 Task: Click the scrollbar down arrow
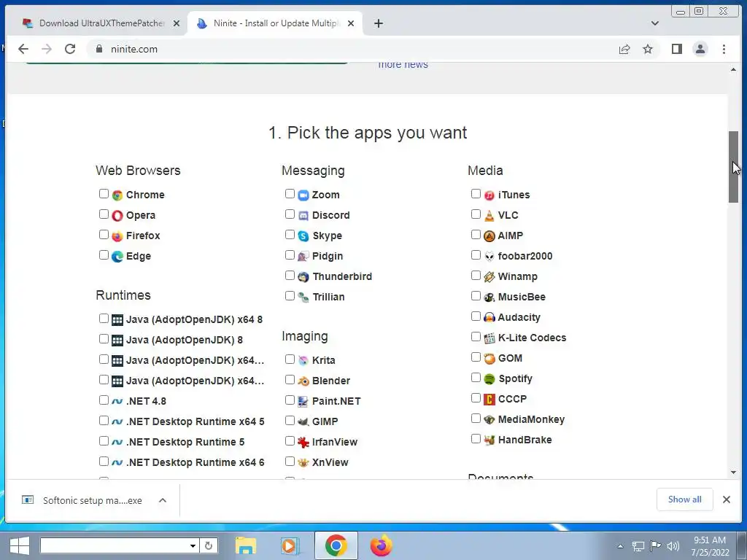[x=733, y=472]
